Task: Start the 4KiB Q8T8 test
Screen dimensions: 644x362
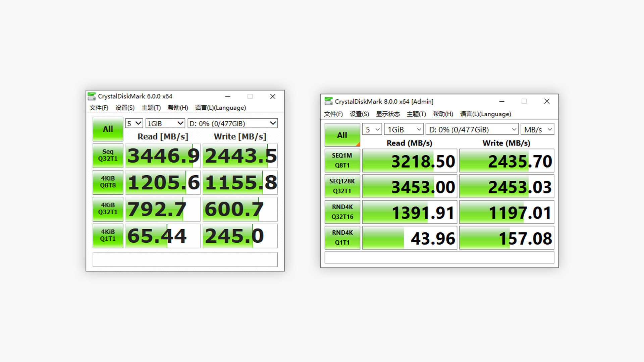Action: [x=108, y=182]
